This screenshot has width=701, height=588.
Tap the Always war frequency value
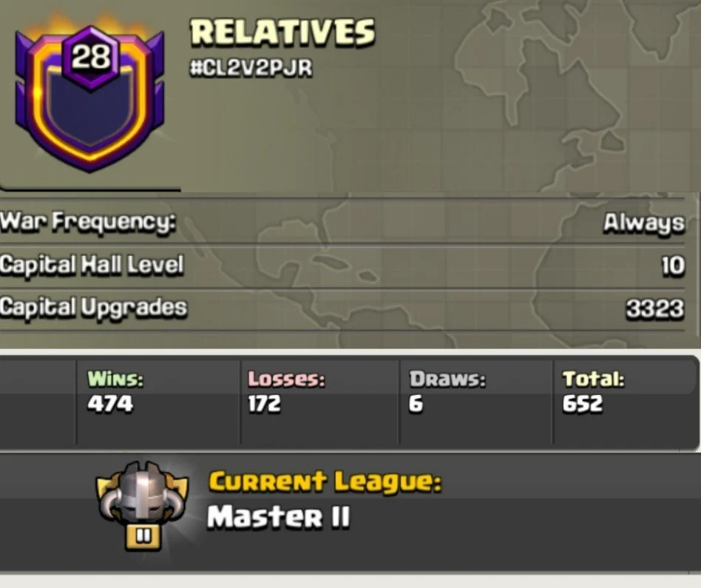coord(644,223)
